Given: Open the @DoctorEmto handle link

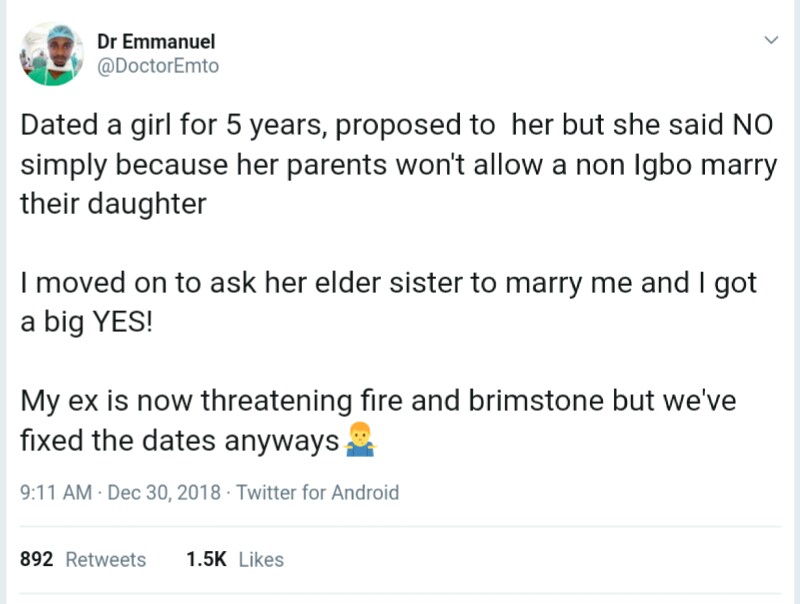Looking at the screenshot, I should 158,66.
